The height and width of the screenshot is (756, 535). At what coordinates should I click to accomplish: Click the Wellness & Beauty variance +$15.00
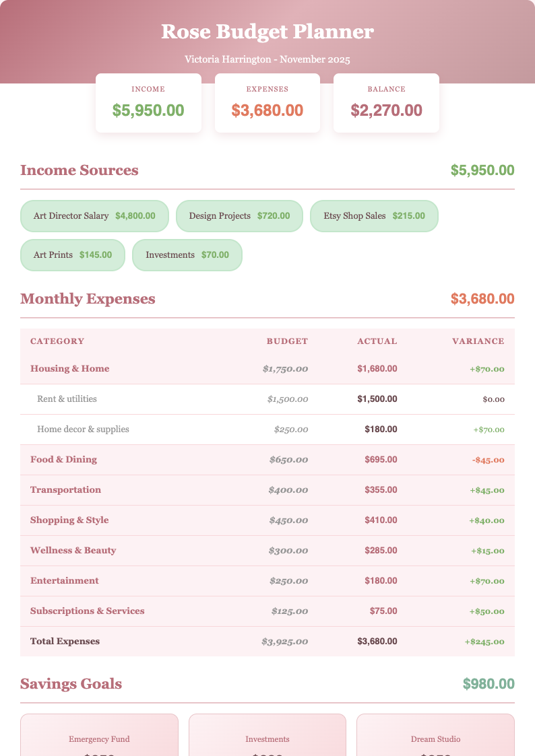coord(488,551)
